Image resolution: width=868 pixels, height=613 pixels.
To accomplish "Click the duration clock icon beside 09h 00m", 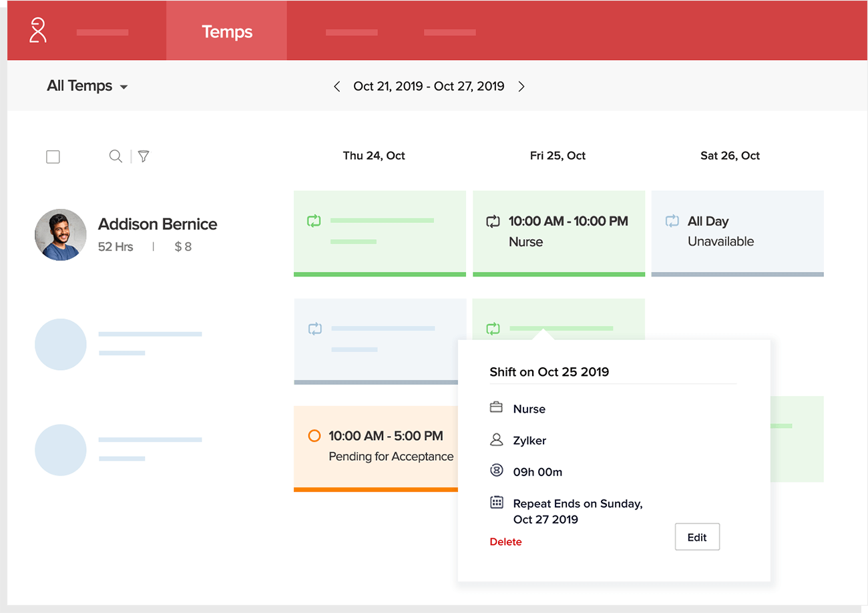I will point(496,471).
